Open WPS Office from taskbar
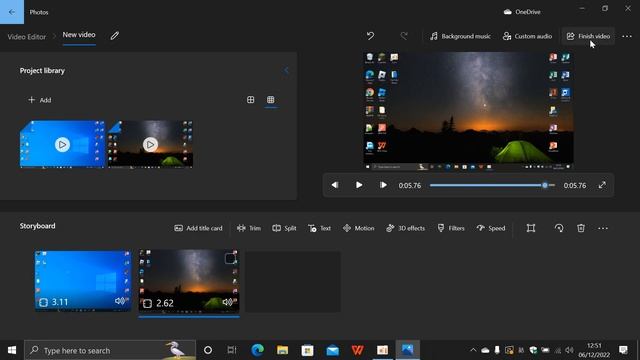The width and height of the screenshot is (640, 360). tap(358, 350)
